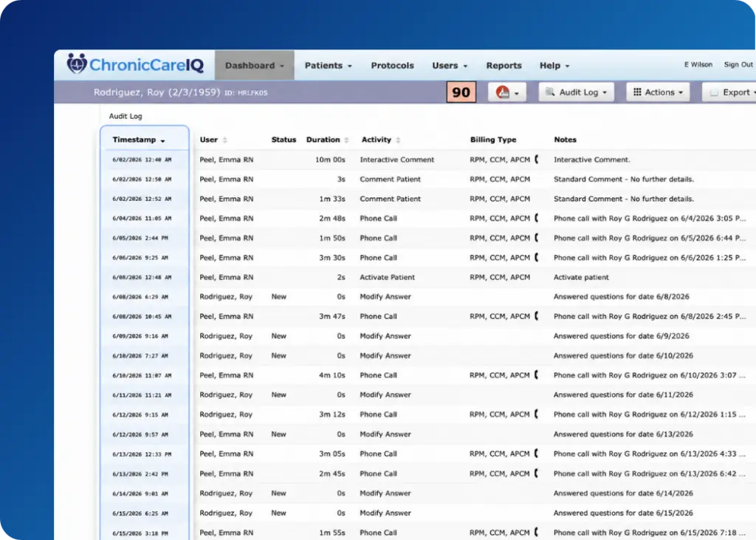
Task: Click duration 4m 10s cell
Action: point(332,375)
